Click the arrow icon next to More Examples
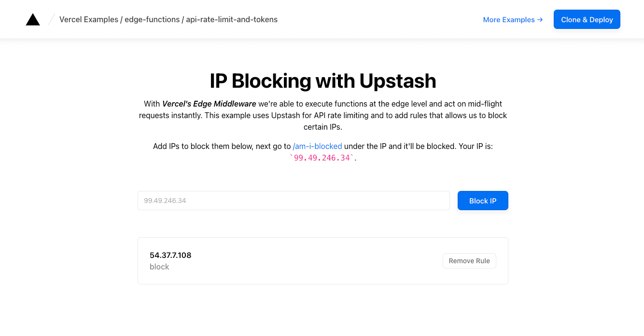This screenshot has width=644, height=336. pos(539,20)
